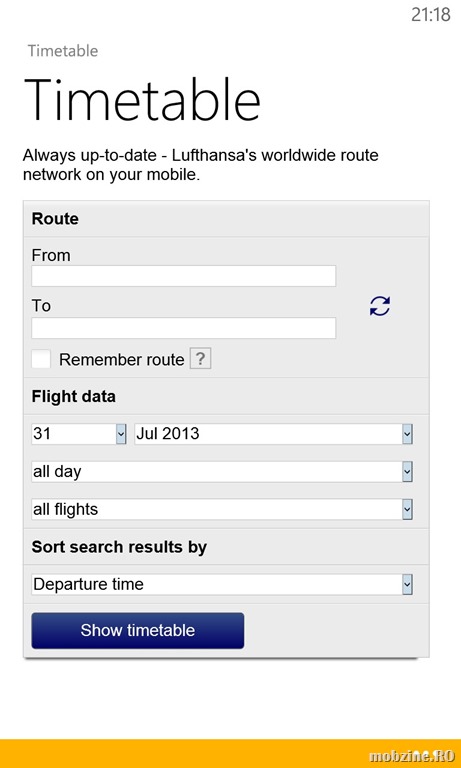This screenshot has height=768, width=461.
Task: Tap the small Timetable breadcrumb label
Action: pyautogui.click(x=63, y=51)
